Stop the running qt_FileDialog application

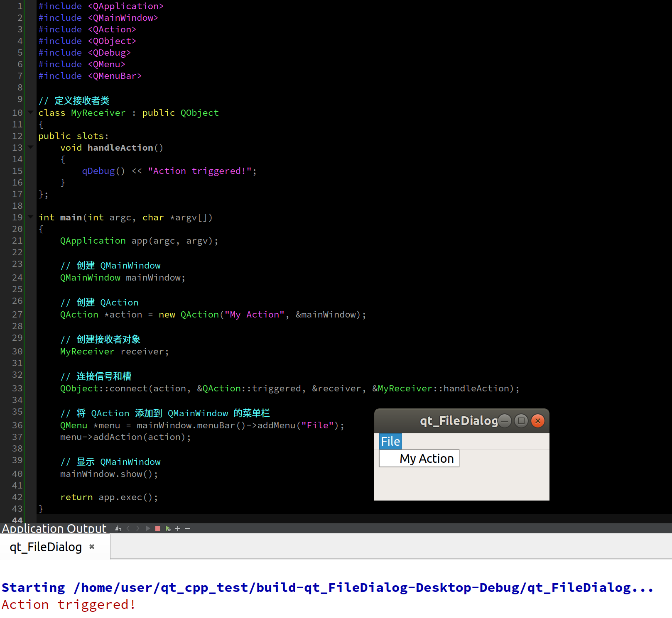pyautogui.click(x=158, y=528)
